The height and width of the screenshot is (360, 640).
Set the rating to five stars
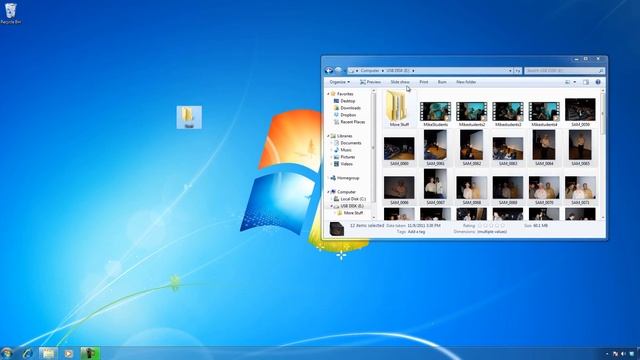(503, 225)
